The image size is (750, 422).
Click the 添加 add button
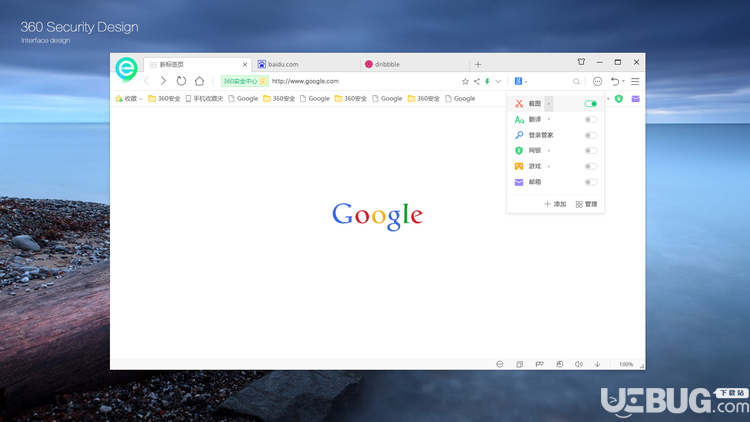coord(555,204)
